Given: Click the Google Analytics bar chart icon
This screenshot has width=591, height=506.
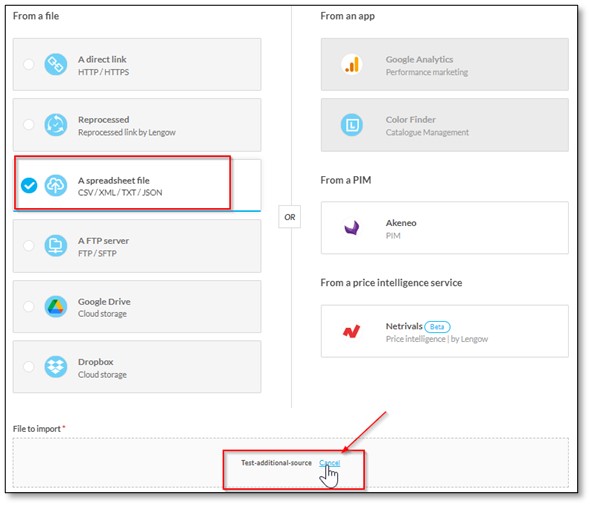Looking at the screenshot, I should tap(352, 64).
